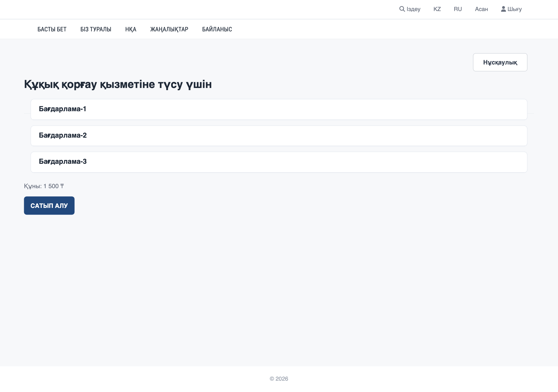Click the © 2026 footer text
This screenshot has width=558, height=392.
point(279,379)
